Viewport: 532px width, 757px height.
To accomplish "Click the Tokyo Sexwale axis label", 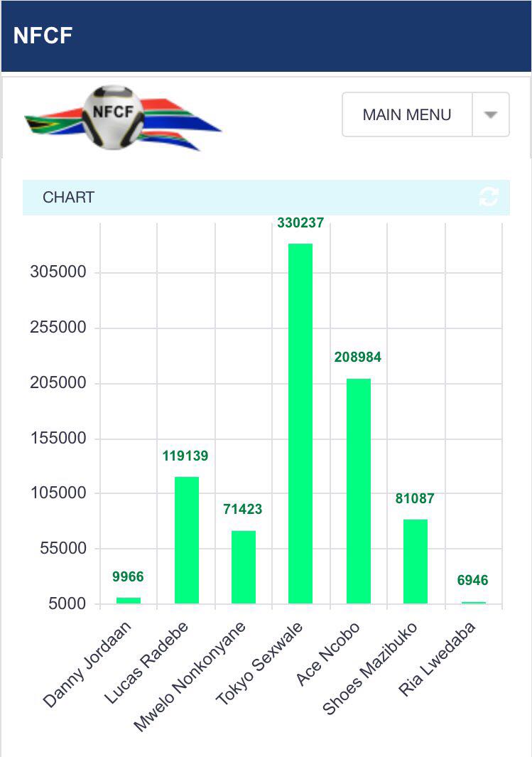I will click(x=261, y=662).
